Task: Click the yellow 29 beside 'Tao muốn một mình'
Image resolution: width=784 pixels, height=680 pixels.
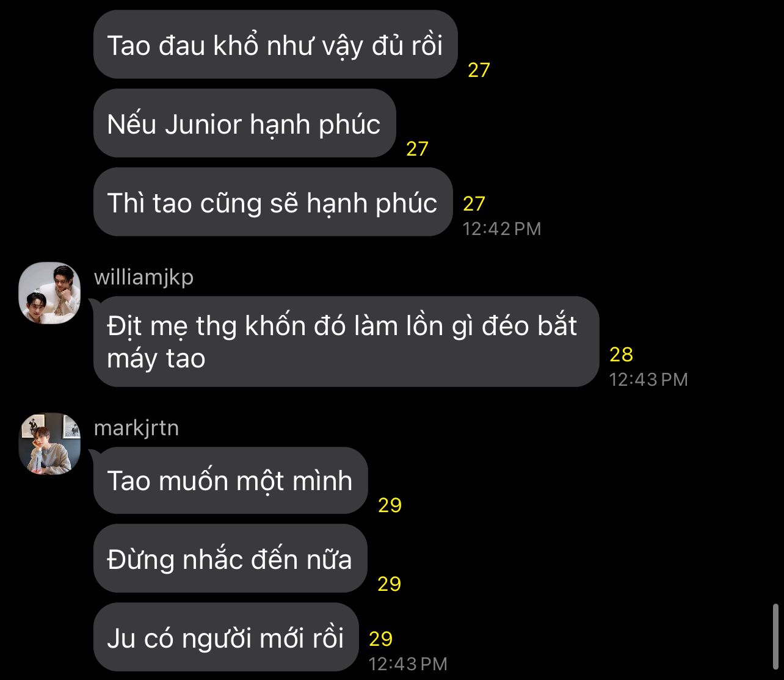Action: click(x=390, y=505)
